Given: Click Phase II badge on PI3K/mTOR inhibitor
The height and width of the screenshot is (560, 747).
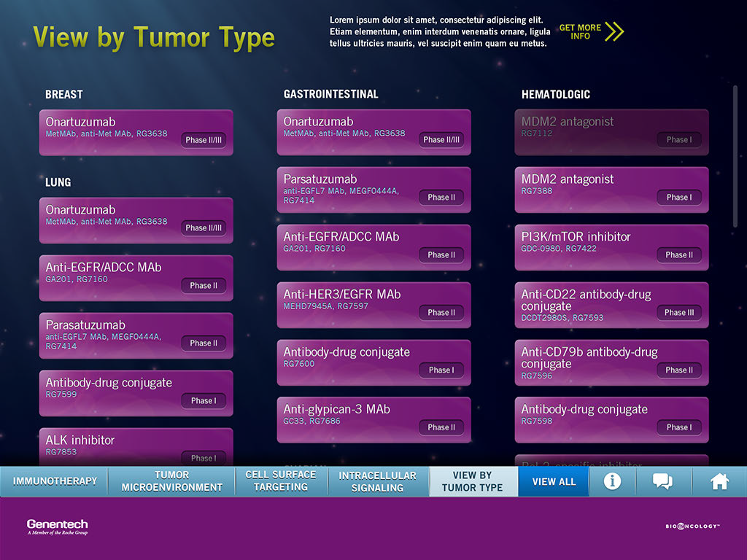Looking at the screenshot, I should 679,254.
